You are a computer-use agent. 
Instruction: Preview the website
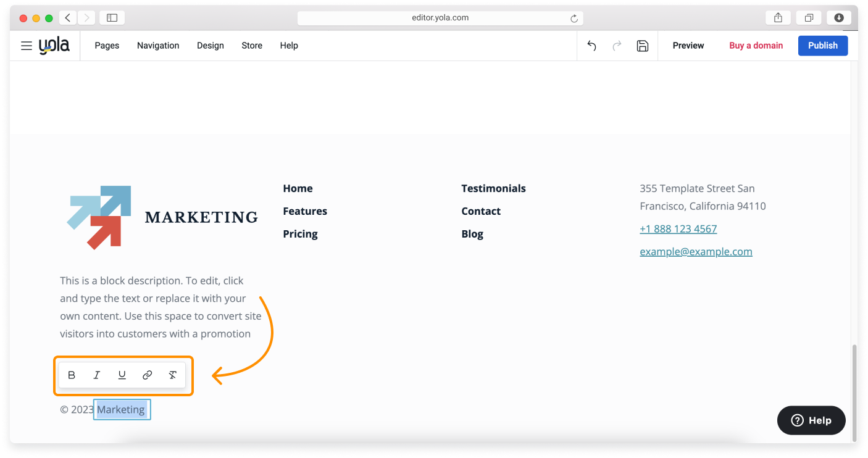click(x=688, y=45)
